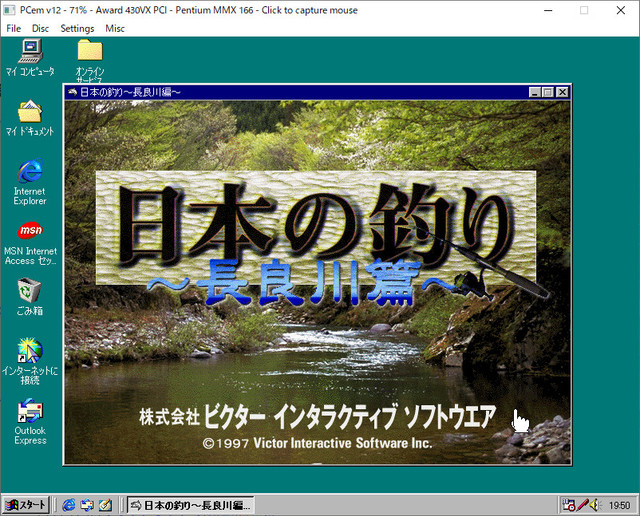
Task: Click the 19:50 clock in the tray
Action: pyautogui.click(x=619, y=505)
